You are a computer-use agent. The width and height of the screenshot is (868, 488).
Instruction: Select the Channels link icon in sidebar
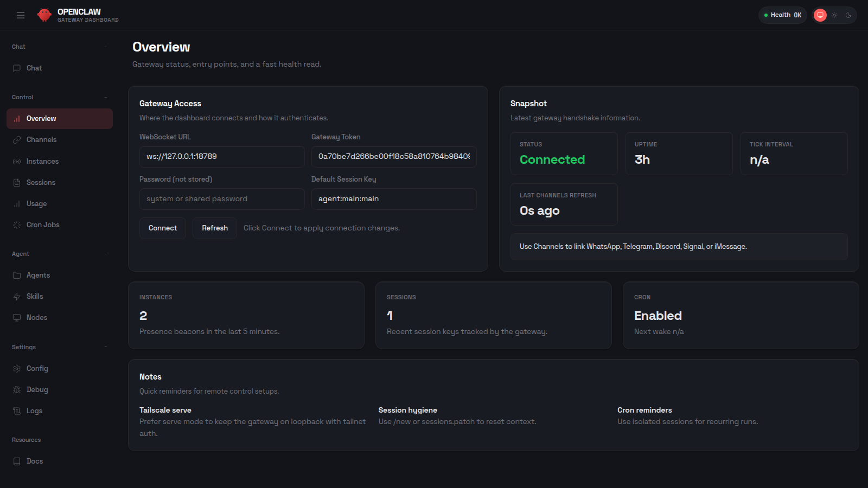(x=17, y=139)
